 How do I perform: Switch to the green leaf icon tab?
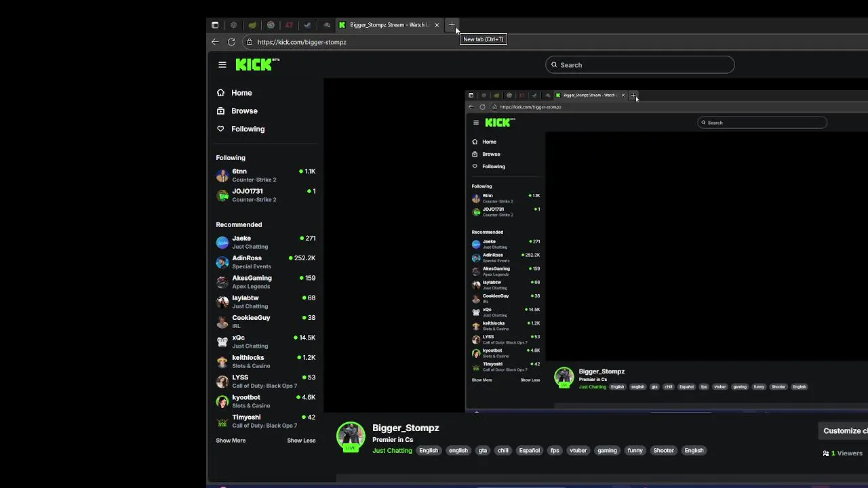click(x=252, y=25)
